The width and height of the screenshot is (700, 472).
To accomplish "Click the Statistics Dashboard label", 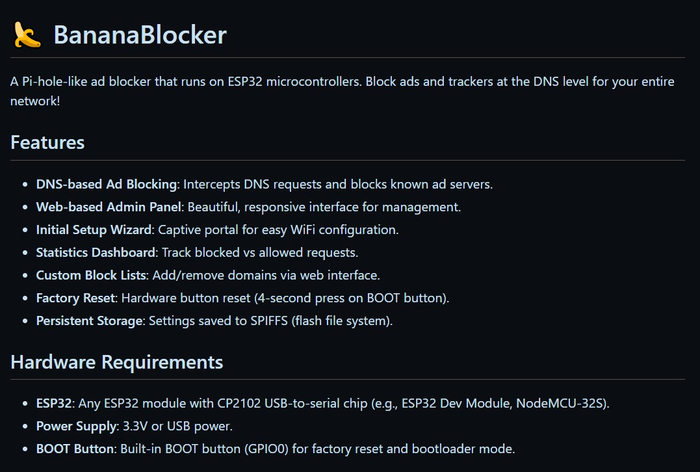I will click(96, 252).
